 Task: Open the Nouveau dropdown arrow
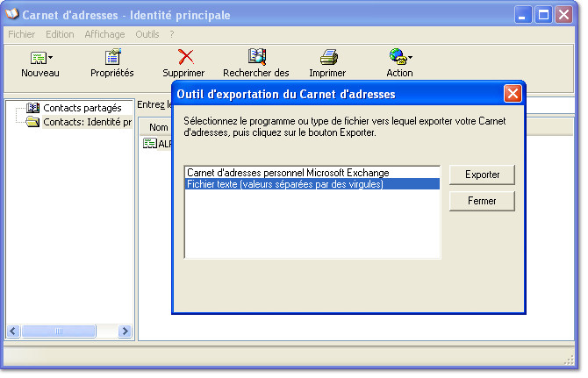tap(50, 58)
